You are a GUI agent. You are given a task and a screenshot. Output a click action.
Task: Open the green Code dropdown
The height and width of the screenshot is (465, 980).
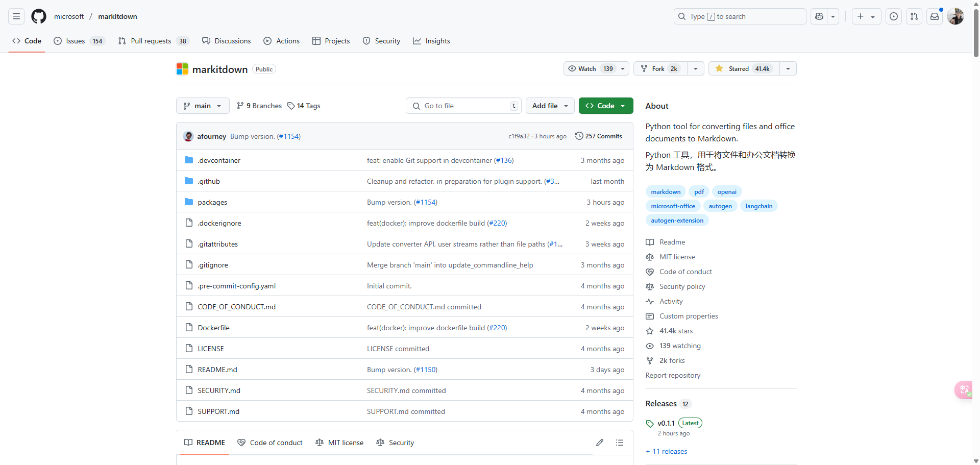click(x=606, y=106)
